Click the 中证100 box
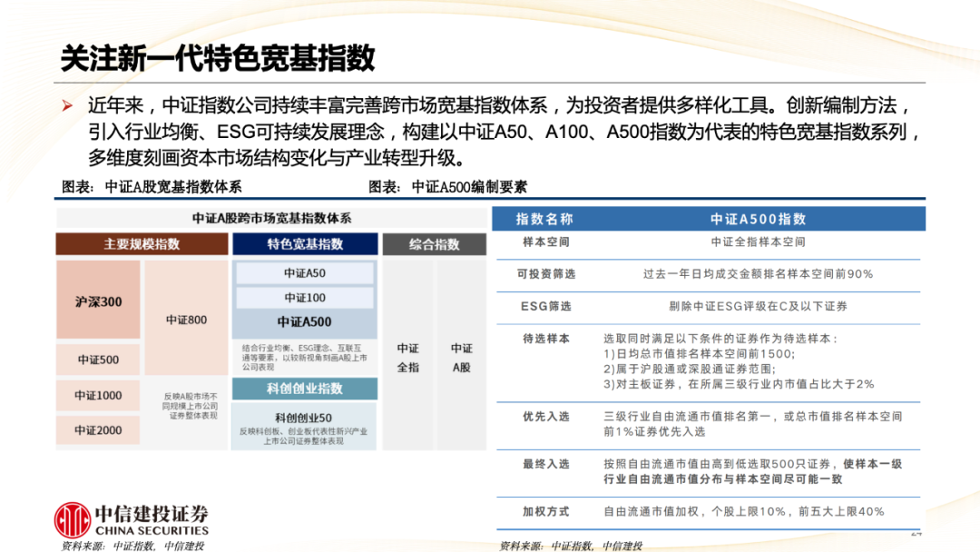The width and height of the screenshot is (980, 552). tap(305, 298)
